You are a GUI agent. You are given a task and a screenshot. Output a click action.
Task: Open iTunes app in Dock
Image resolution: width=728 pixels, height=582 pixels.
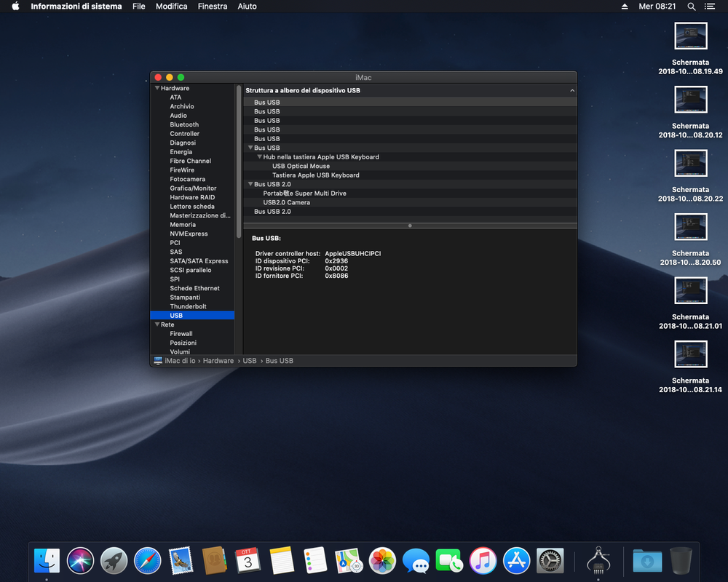pos(483,561)
